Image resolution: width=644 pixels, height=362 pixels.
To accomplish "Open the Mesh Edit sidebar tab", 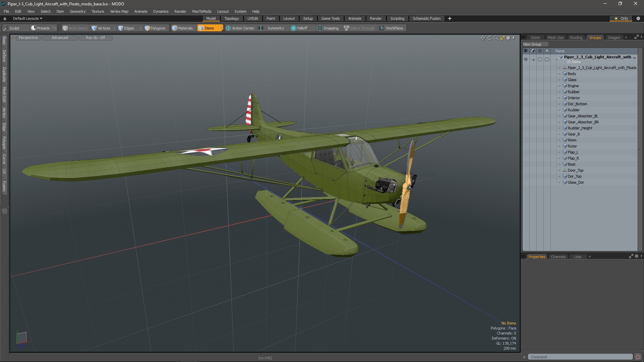I will coord(4,95).
